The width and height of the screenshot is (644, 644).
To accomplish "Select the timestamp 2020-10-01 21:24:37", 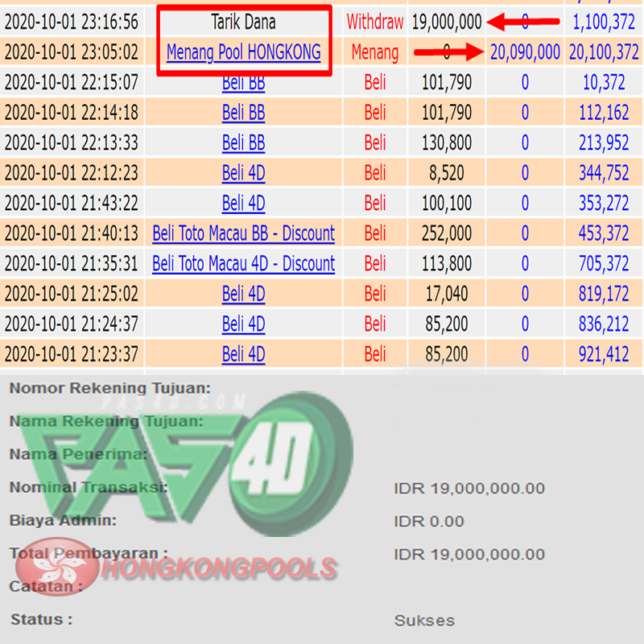I will [x=72, y=324].
